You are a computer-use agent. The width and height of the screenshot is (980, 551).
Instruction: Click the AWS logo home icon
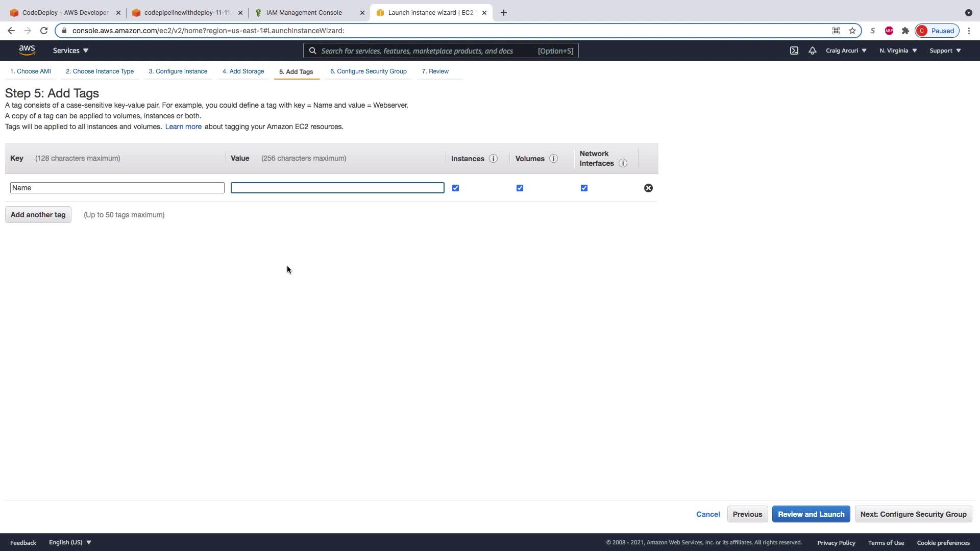click(27, 50)
